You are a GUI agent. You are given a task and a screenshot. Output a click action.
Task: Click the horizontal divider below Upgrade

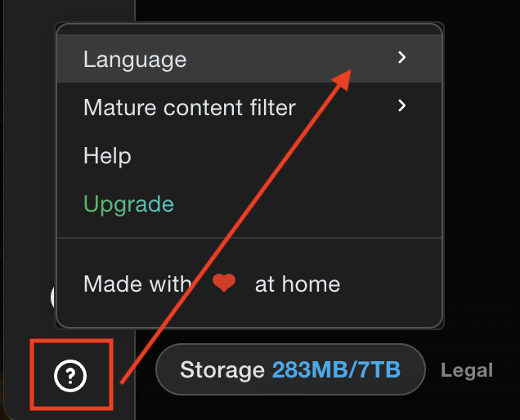coord(249,238)
